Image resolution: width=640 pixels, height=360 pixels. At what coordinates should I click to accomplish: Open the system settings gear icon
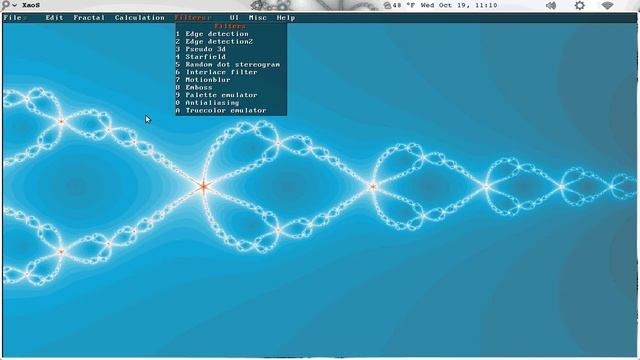(580, 5)
